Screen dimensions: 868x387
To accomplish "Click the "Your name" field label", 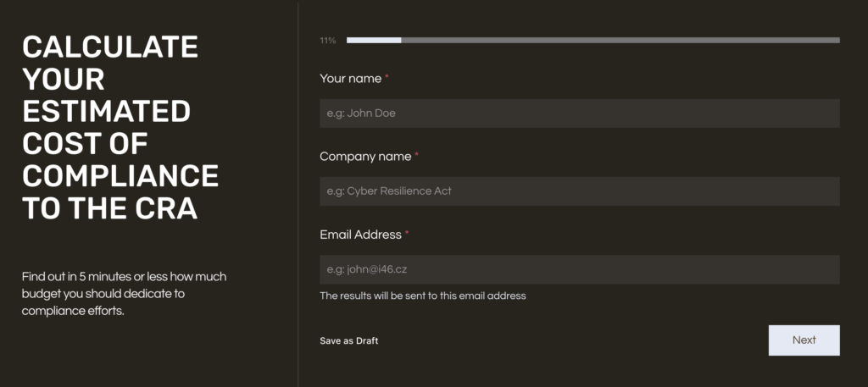I will coord(350,79).
